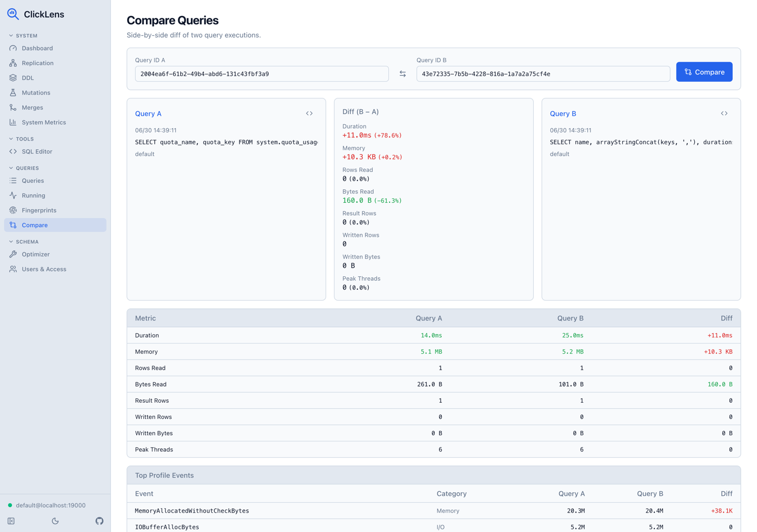
Task: Open the Merges page
Action: 55,108
